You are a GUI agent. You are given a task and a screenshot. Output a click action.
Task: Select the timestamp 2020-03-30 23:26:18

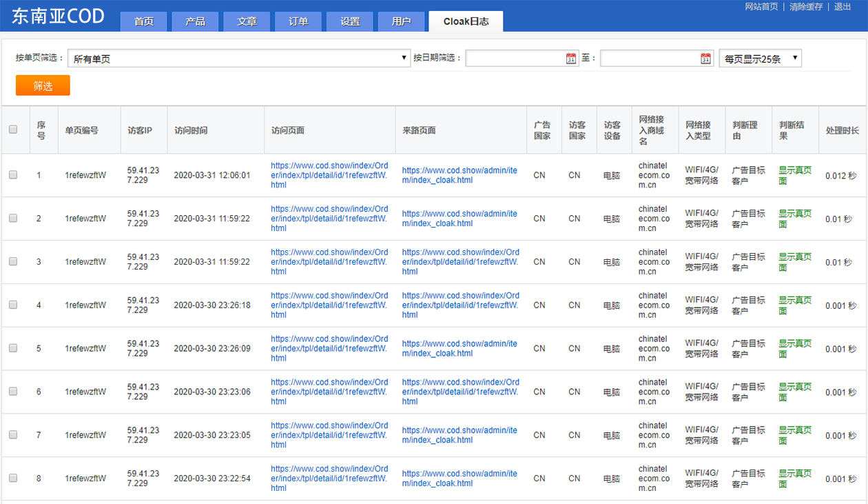pos(212,305)
